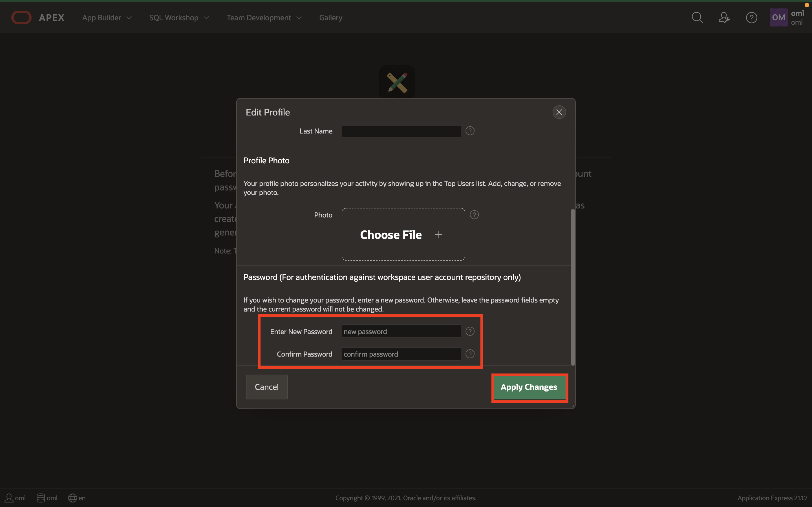Expand the SQL Workshop dropdown menu
This screenshot has width=812, height=507.
(x=179, y=17)
